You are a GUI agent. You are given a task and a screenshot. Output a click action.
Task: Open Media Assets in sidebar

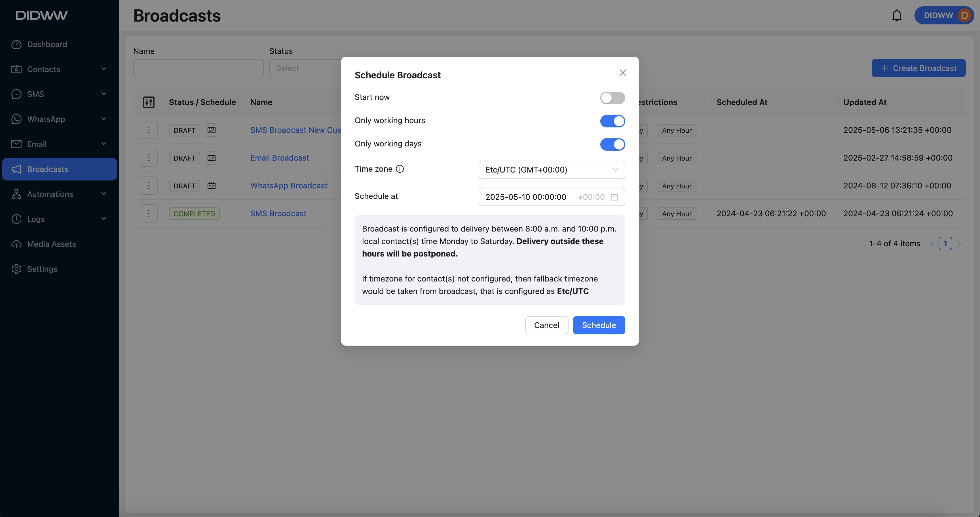pos(51,244)
